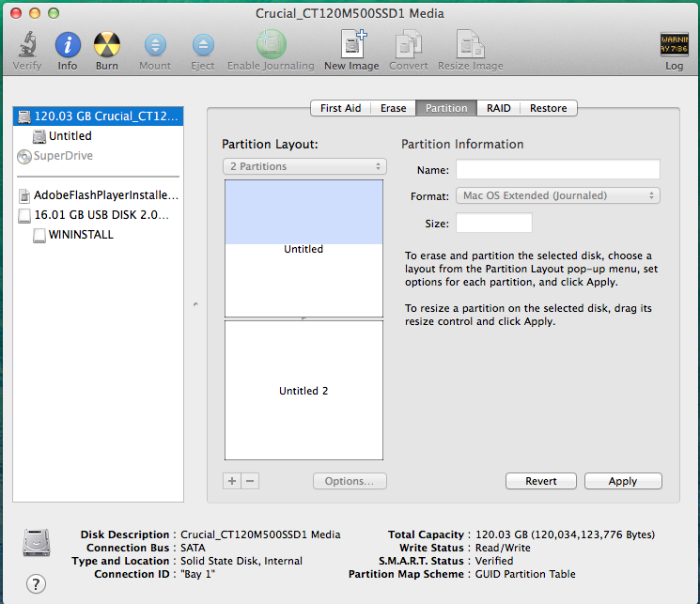Click the Total Capacity 120.03 GB value

[565, 534]
